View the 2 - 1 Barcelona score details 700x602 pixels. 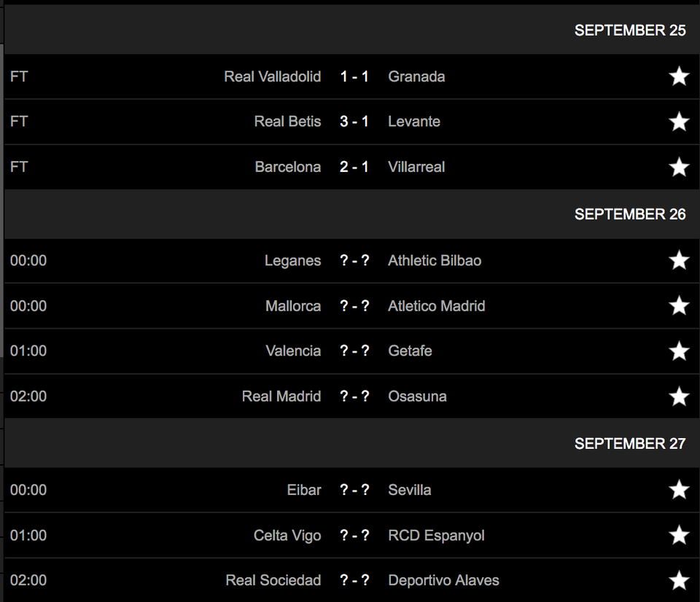tap(354, 167)
